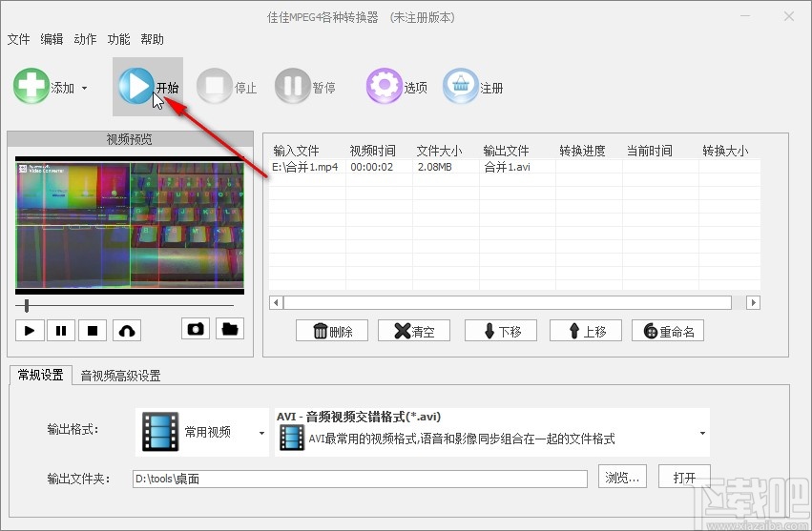This screenshot has height=531, width=812.
Task: Click the 视频时间 column header
Action: click(373, 151)
